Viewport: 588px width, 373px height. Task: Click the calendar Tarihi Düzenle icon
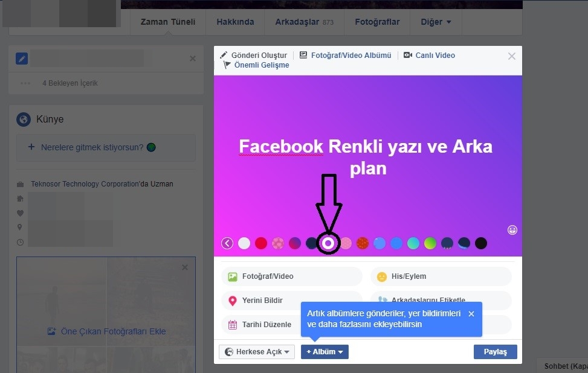point(233,325)
